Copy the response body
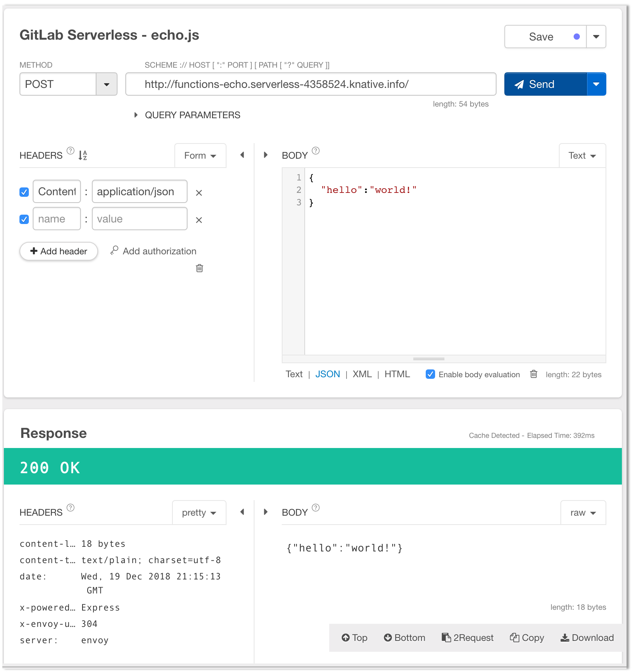 point(527,637)
